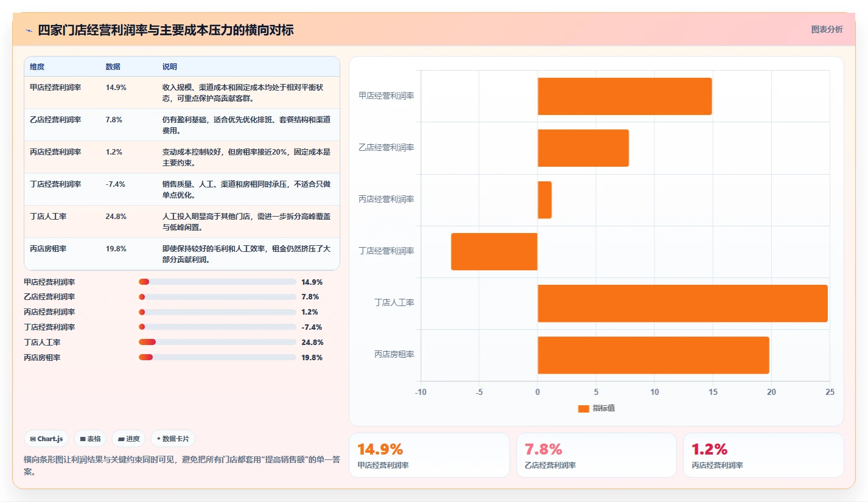Click the 说明 column header
The image size is (868, 502).
[x=169, y=67]
